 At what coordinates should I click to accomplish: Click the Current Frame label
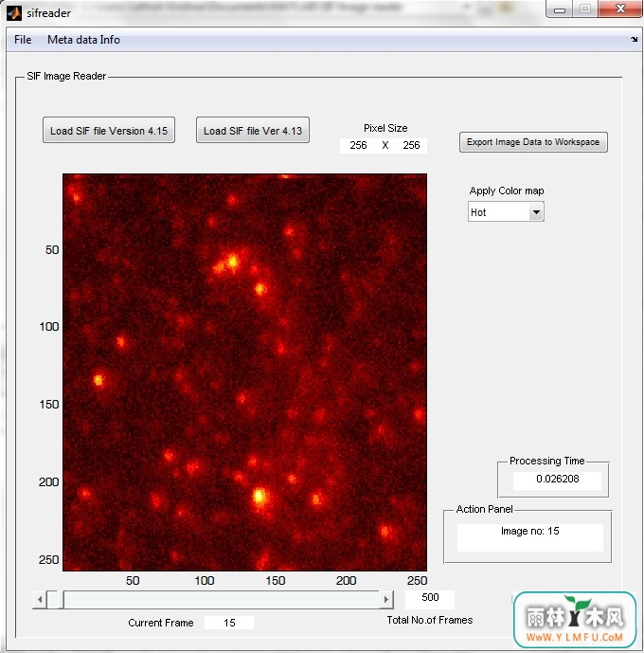point(161,623)
